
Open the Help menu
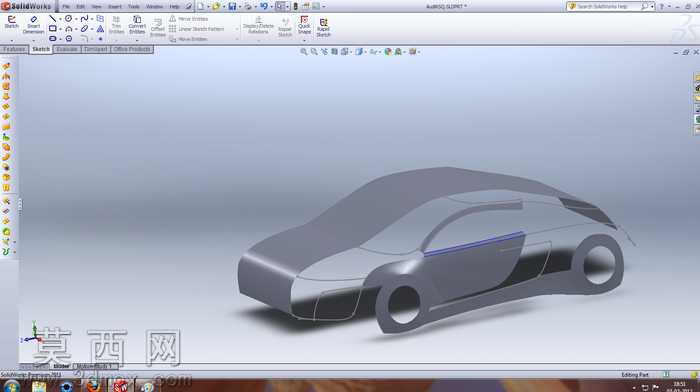coord(175,7)
